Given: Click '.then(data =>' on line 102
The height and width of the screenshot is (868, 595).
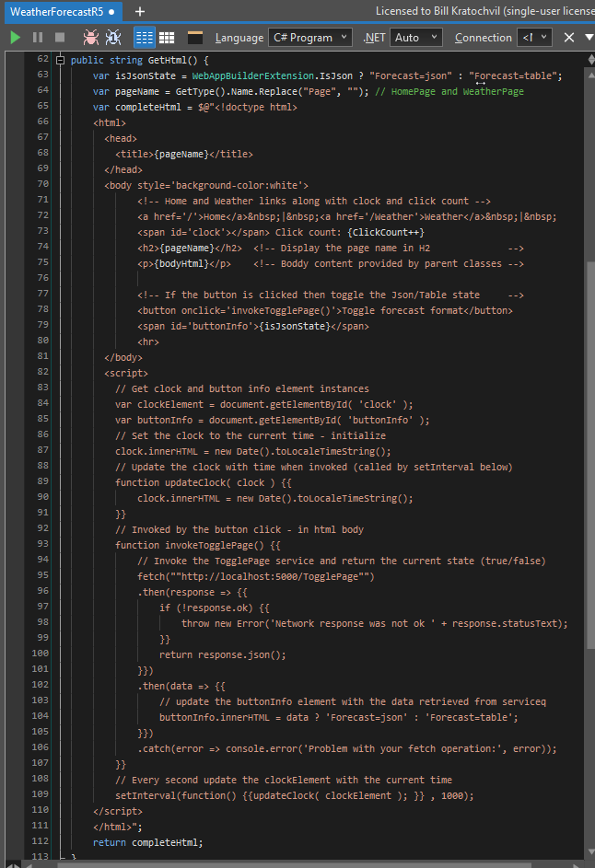Looking at the screenshot, I should [173, 686].
